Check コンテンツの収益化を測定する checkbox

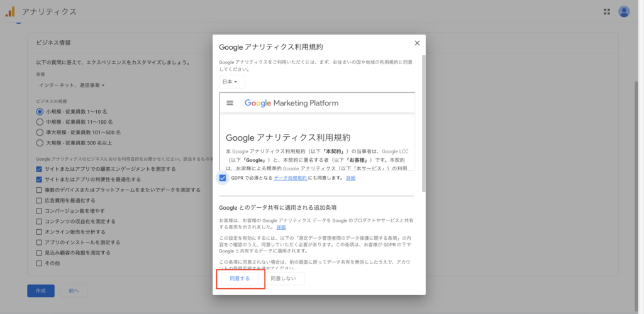tap(39, 221)
